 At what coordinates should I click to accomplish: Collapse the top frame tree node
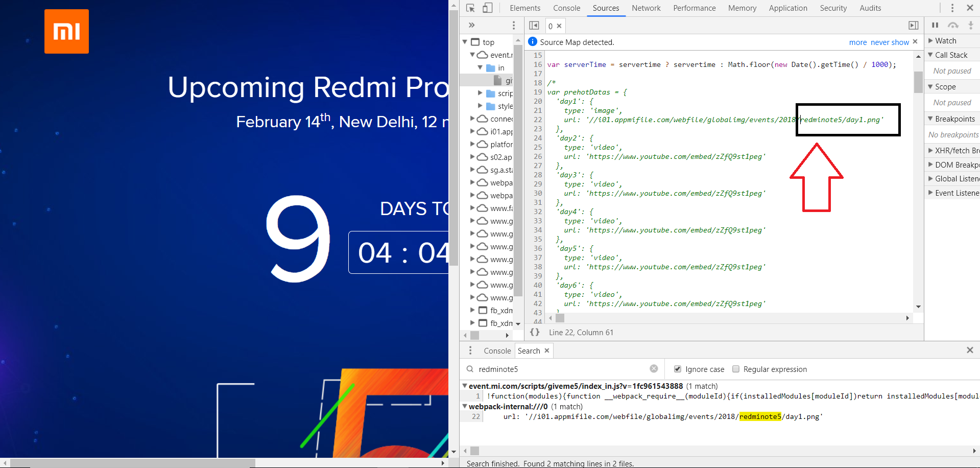(465, 42)
